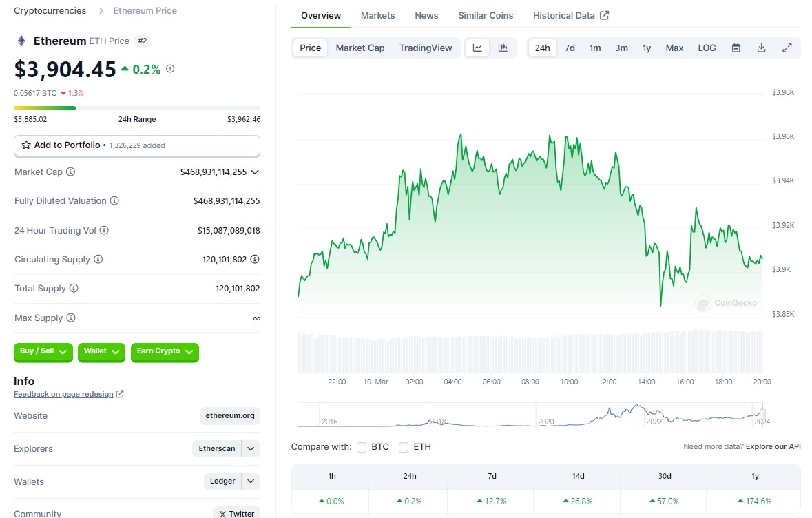Select the 7d time range
This screenshot has width=812, height=518.
(x=570, y=48)
